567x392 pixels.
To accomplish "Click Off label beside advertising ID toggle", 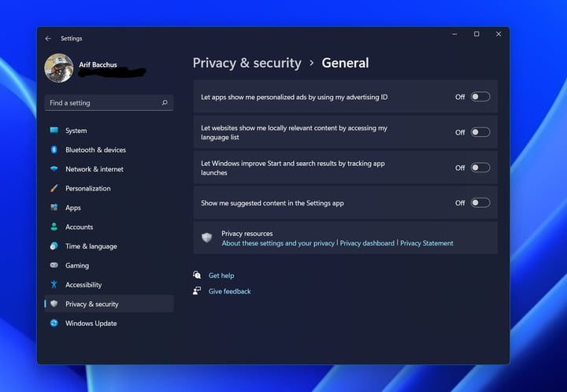I will coord(460,97).
